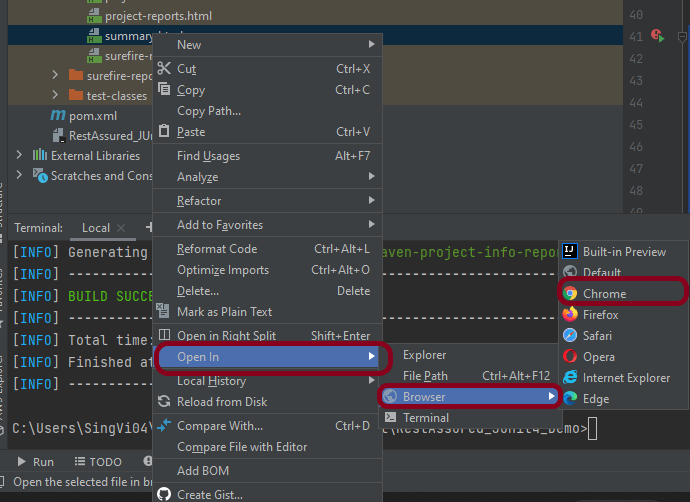Viewport: 690px width, 502px height.
Task: Expand the test-classes folder
Action: pyautogui.click(x=56, y=96)
